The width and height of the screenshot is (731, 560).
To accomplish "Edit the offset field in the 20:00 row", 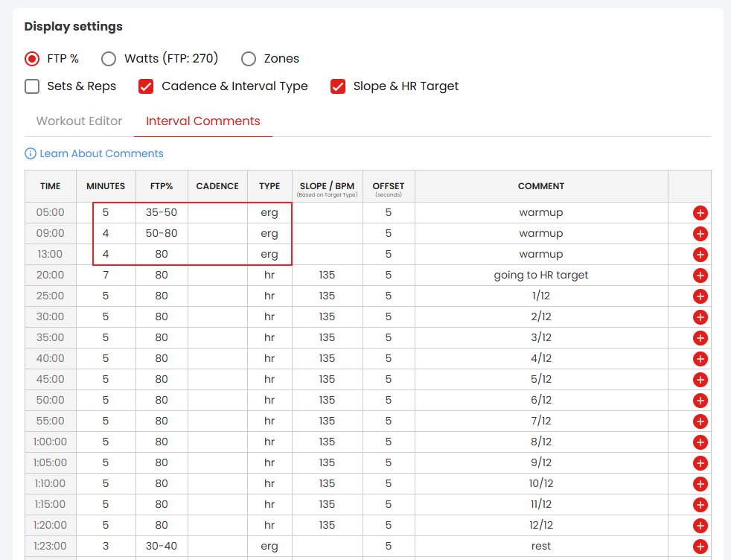I will 389,276.
